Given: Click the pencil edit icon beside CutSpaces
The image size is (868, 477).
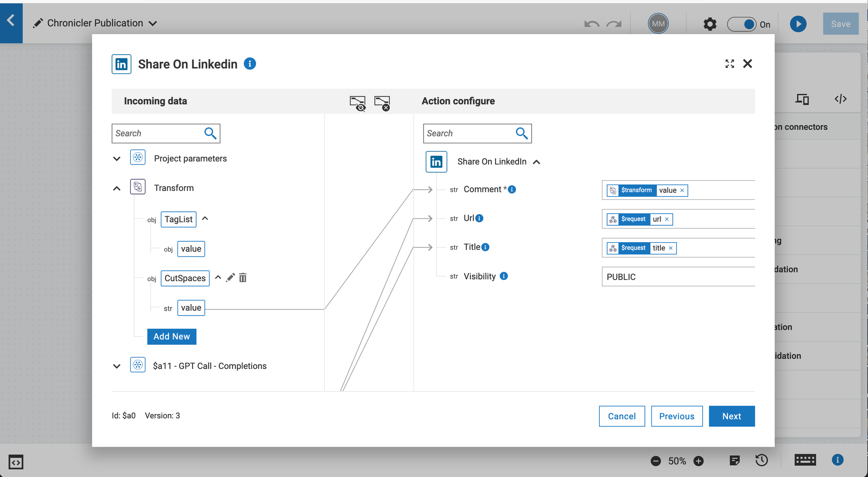Looking at the screenshot, I should pyautogui.click(x=230, y=277).
